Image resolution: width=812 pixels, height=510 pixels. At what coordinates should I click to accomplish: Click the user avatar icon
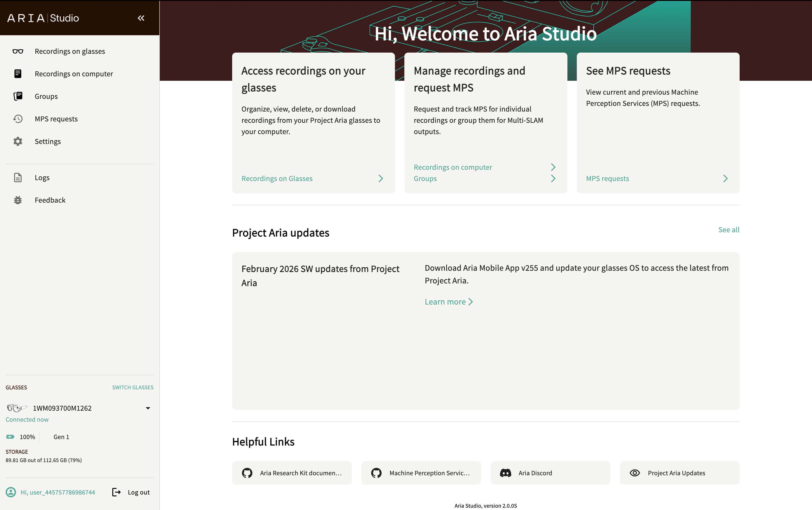point(11,492)
